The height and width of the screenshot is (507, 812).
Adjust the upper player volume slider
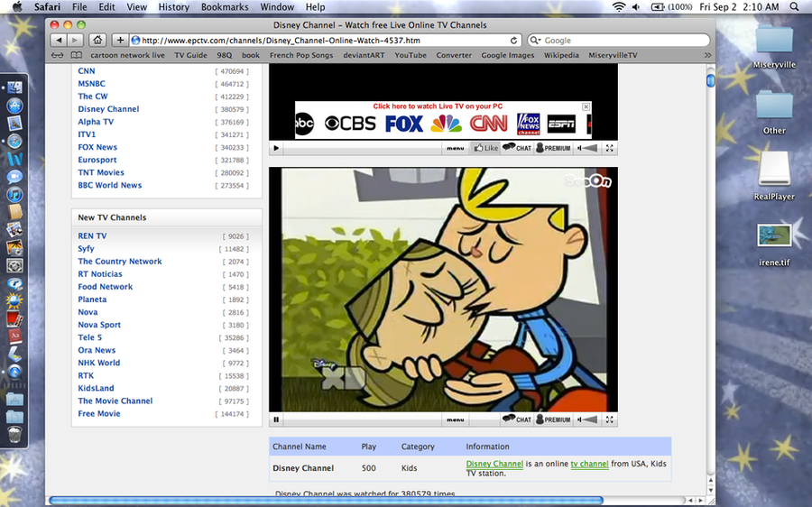(x=587, y=148)
